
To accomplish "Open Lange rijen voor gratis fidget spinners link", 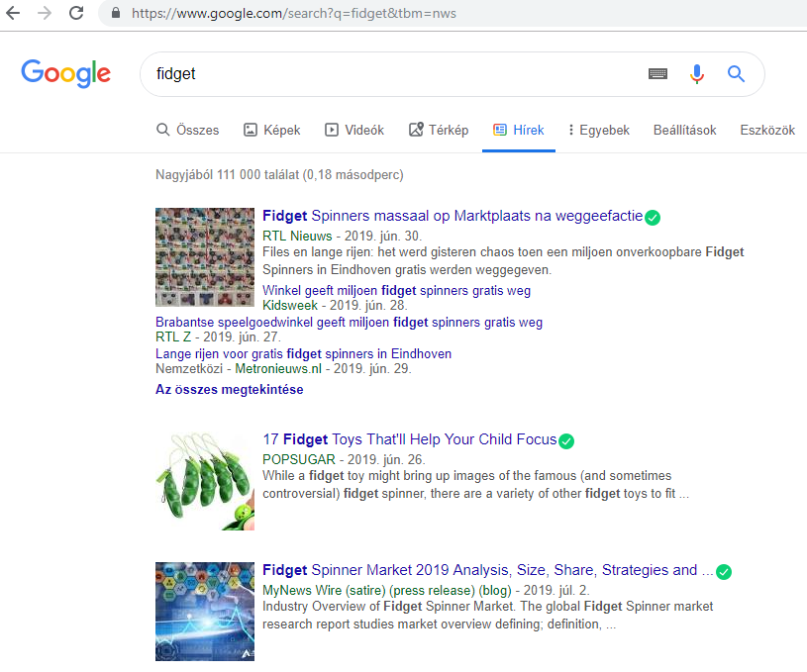I will 304,354.
